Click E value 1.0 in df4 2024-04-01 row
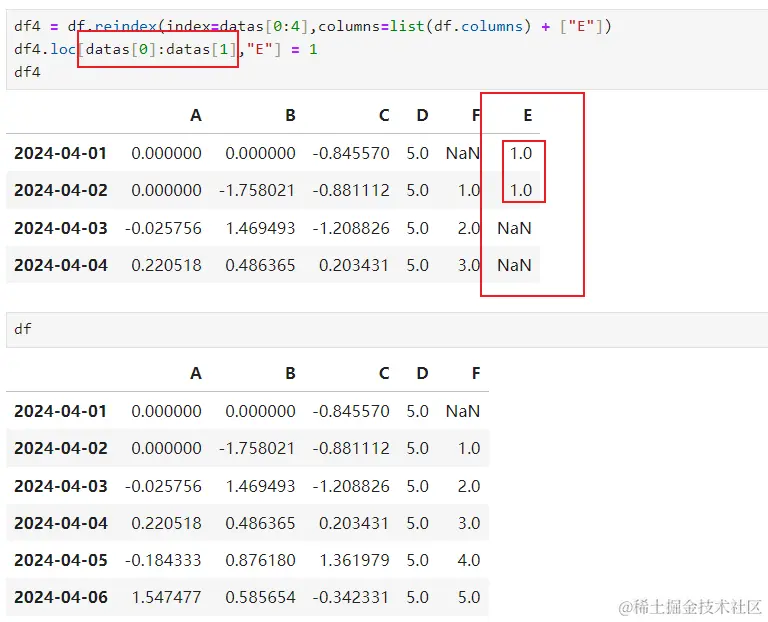 pyautogui.click(x=521, y=153)
